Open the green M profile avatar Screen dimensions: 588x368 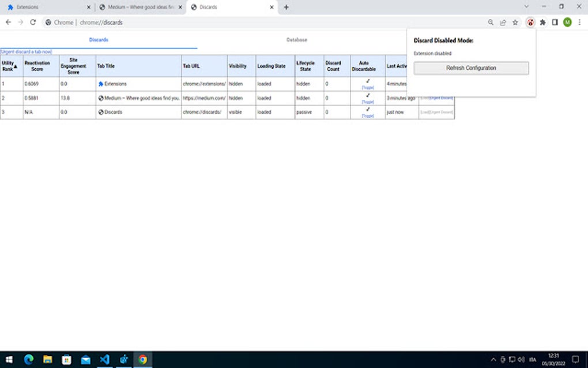tap(567, 22)
